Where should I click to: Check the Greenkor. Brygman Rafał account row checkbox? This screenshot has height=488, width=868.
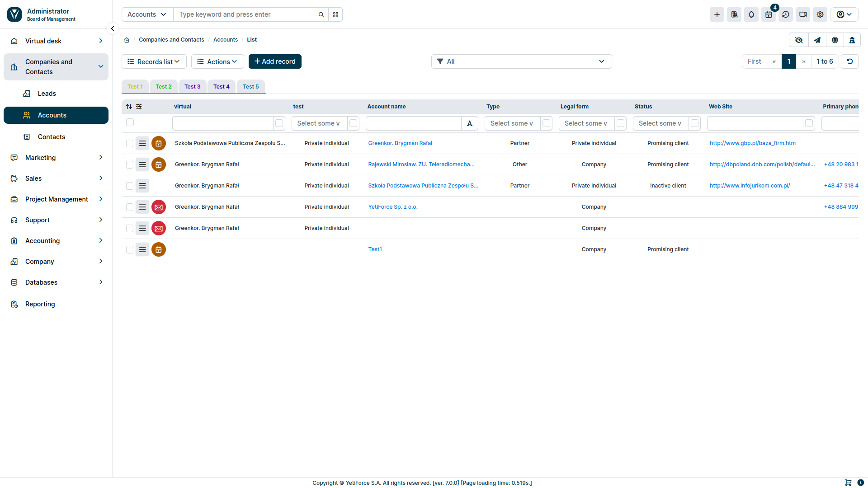[130, 143]
